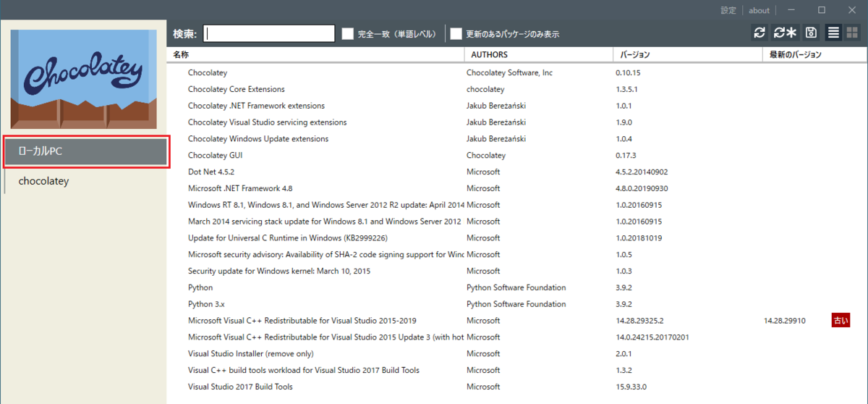Select Visual C++ Redistributable 2015-2019 row
This screenshot has height=404, width=868.
coord(517,320)
